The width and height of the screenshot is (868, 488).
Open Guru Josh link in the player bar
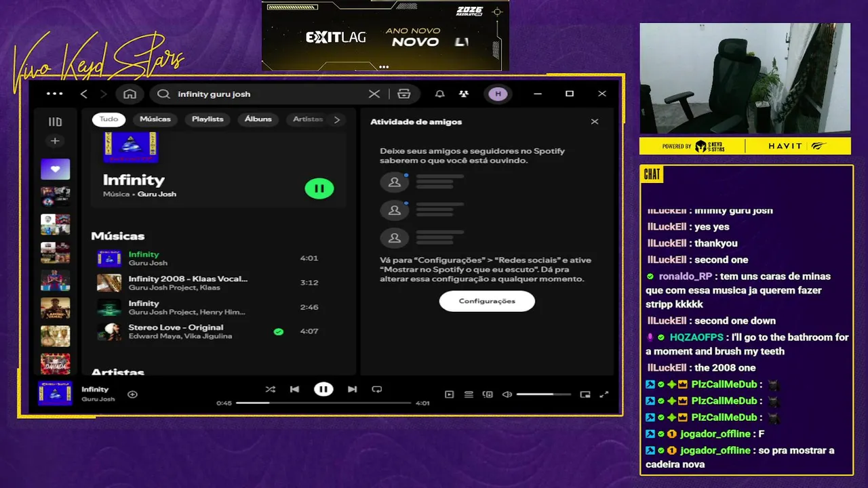[x=98, y=399]
